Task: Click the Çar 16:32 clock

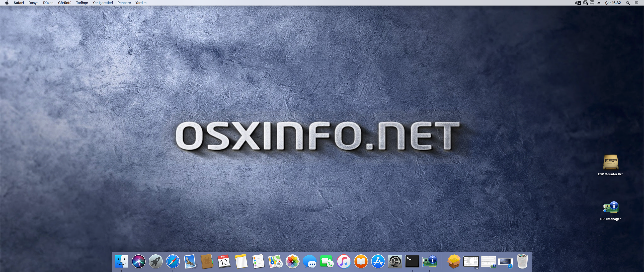Action: click(x=613, y=3)
